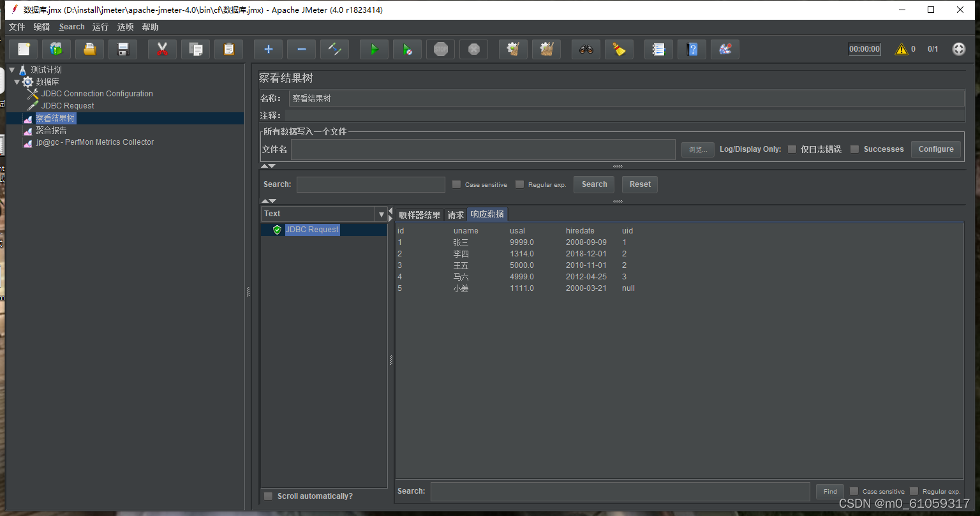
Task: Toggle the log viewer list icon
Action: (658, 48)
